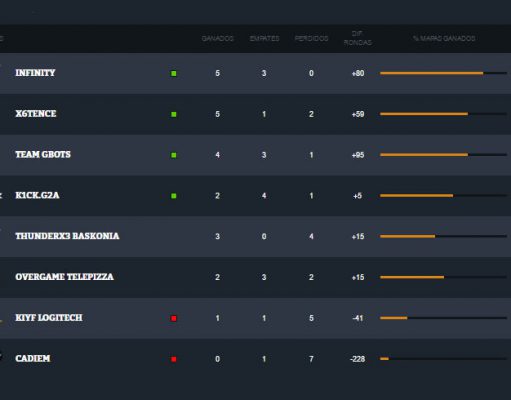
Task: Click INFINITY's losses value 0
Action: pyautogui.click(x=311, y=73)
